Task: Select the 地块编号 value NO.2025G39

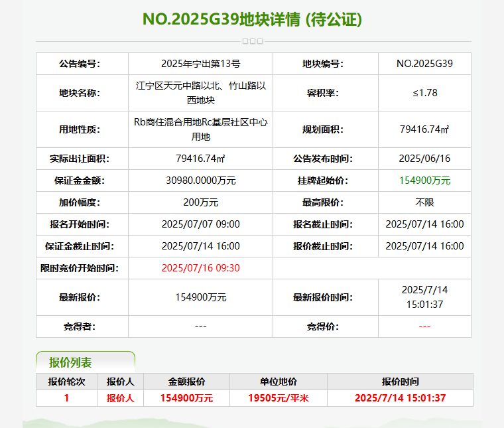Action: pyautogui.click(x=424, y=64)
